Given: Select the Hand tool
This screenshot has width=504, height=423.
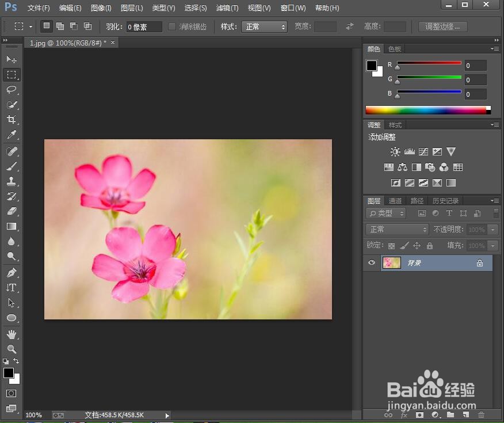Looking at the screenshot, I should [x=12, y=334].
